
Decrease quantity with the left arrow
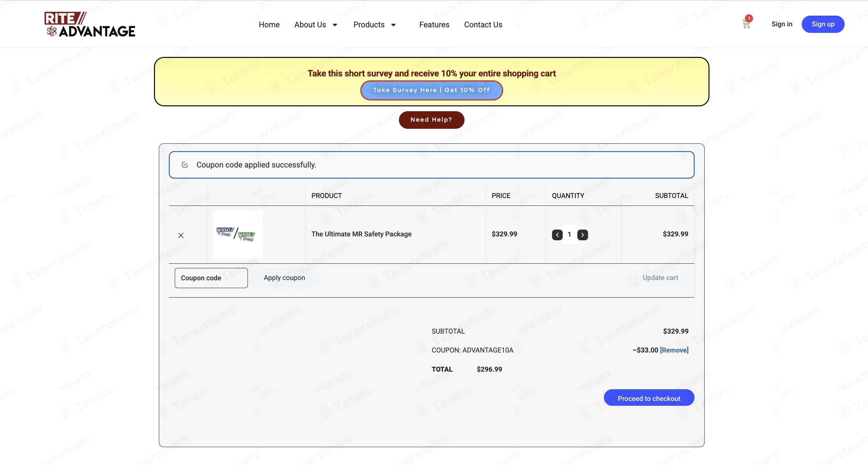557,235
